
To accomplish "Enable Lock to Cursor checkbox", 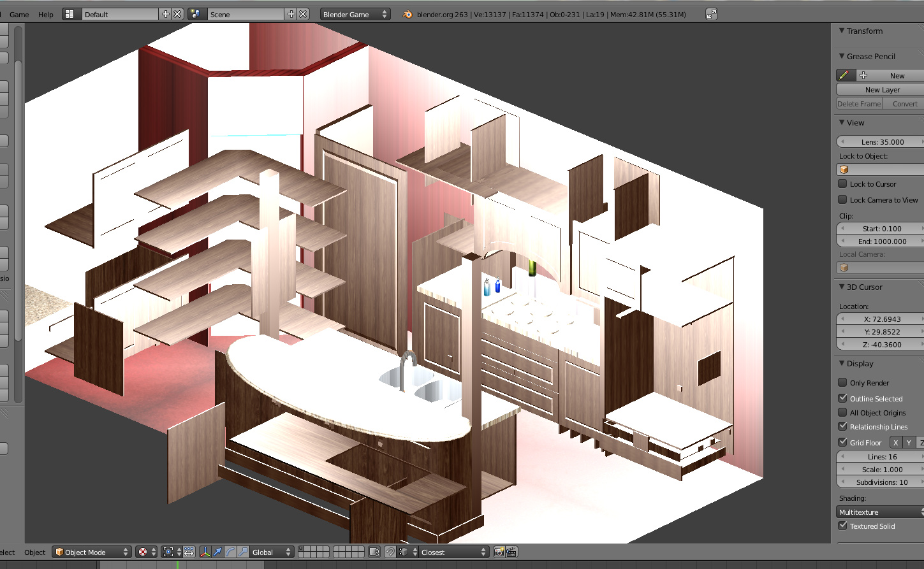I will pyautogui.click(x=842, y=184).
